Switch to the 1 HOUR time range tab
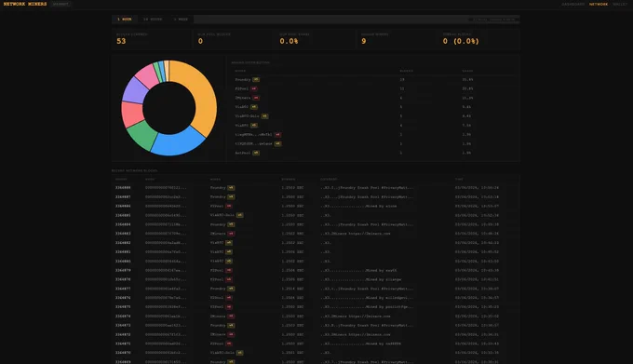 click(125, 19)
